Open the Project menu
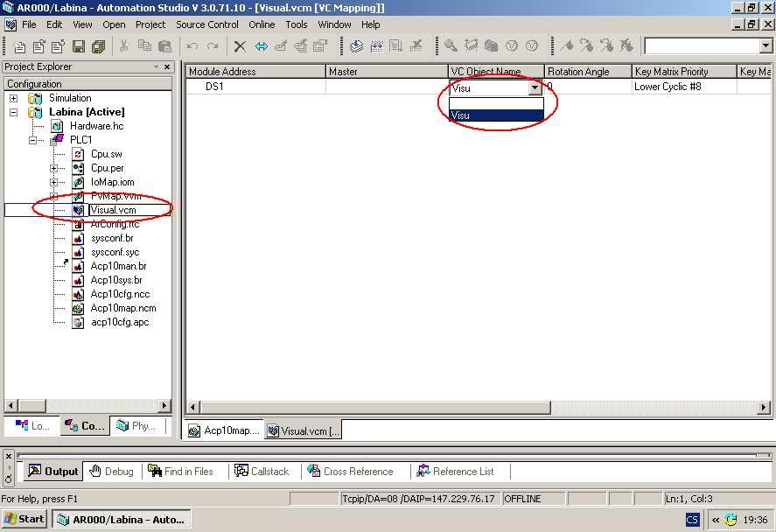This screenshot has width=776, height=532. (150, 24)
